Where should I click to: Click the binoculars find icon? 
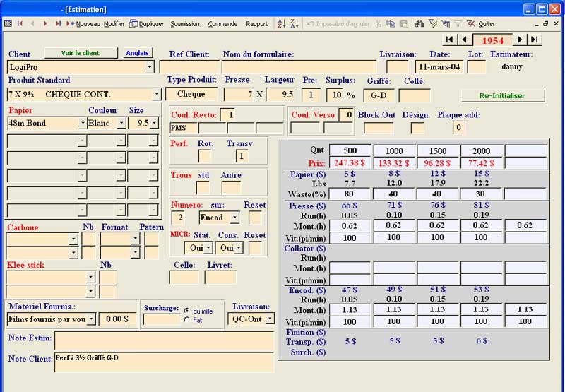(420, 23)
